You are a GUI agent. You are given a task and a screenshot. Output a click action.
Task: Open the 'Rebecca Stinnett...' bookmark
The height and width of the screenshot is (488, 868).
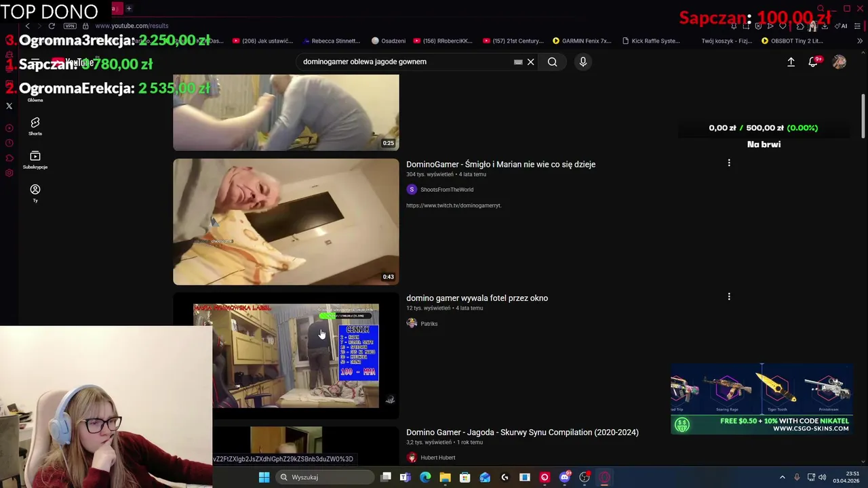[x=331, y=41]
